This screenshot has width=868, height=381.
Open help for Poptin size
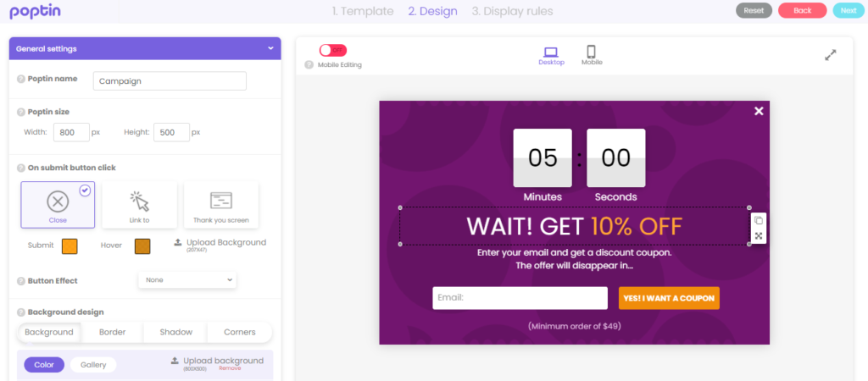[21, 113]
